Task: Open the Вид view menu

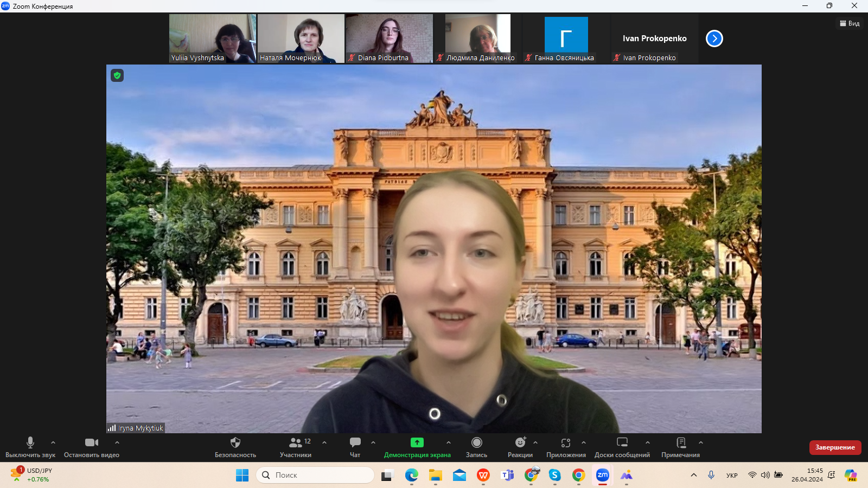Action: click(850, 23)
